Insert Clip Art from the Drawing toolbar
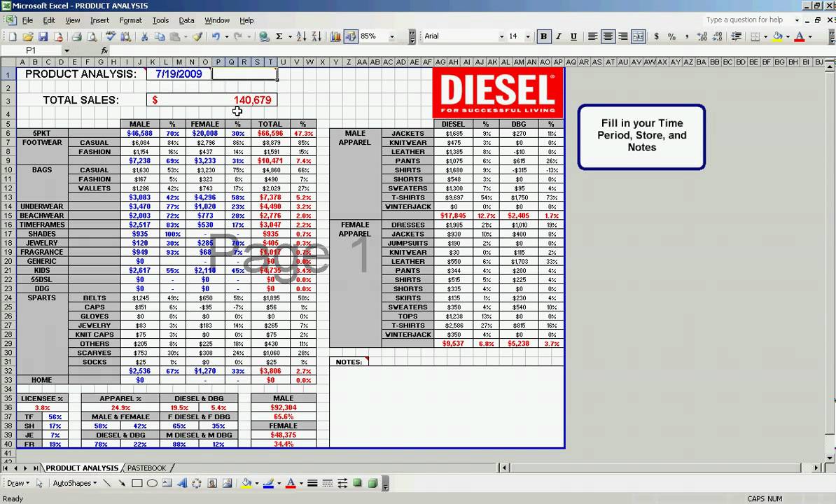Image resolution: width=836 pixels, height=504 pixels. coord(212,483)
